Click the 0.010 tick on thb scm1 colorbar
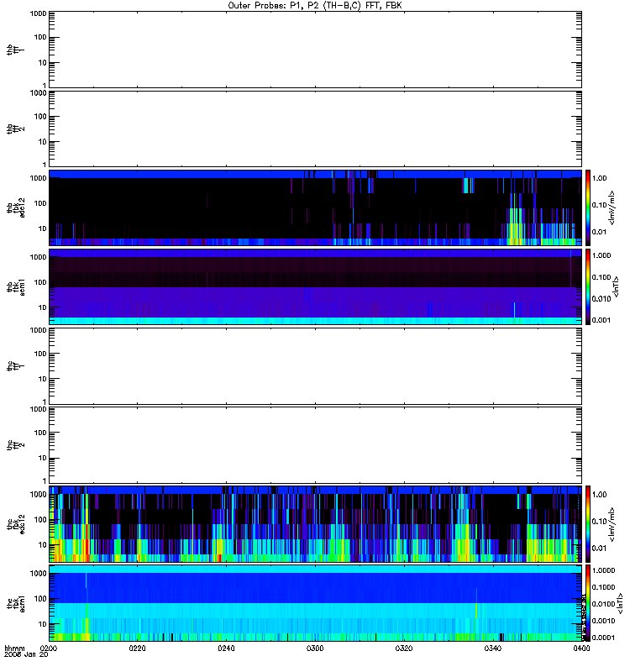Screen dimensions: 630x672 click(601, 299)
